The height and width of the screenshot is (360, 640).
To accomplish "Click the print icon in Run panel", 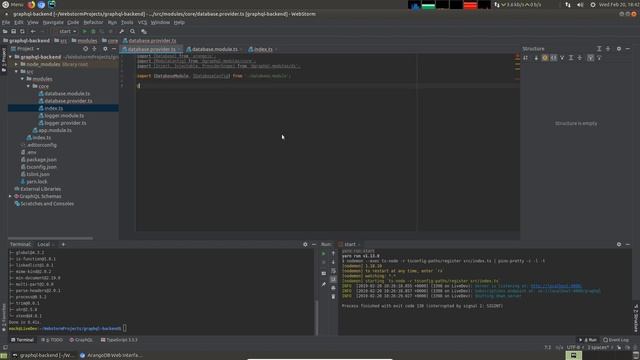I will [x=333, y=288].
